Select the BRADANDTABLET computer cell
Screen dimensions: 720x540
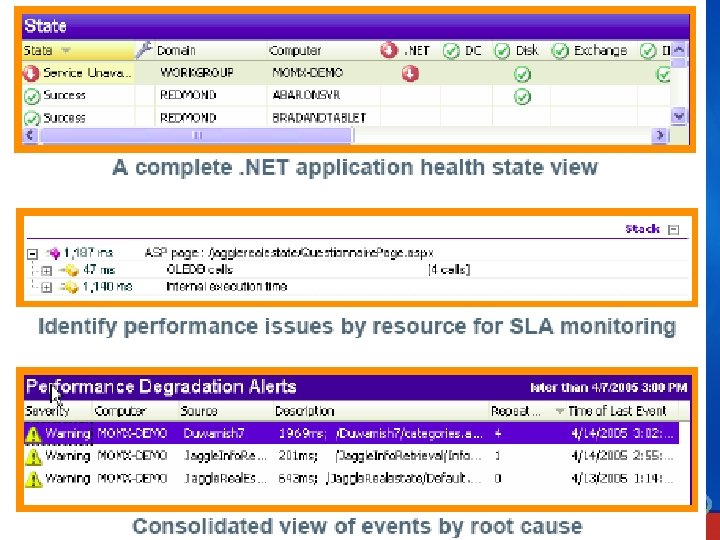(319, 118)
